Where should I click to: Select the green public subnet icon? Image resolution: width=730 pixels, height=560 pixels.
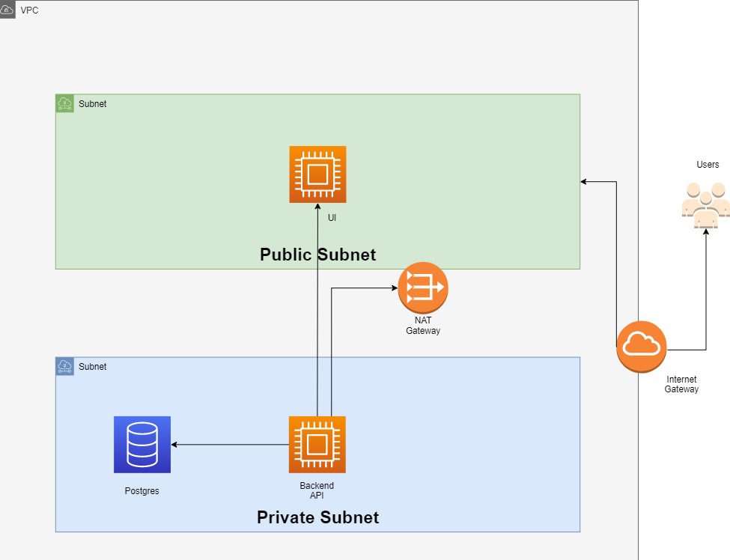click(x=64, y=103)
